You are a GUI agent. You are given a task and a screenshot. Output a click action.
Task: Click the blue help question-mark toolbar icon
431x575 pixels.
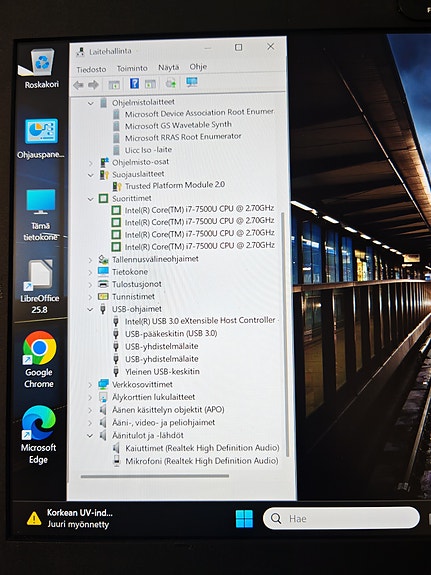pyautogui.click(x=134, y=84)
